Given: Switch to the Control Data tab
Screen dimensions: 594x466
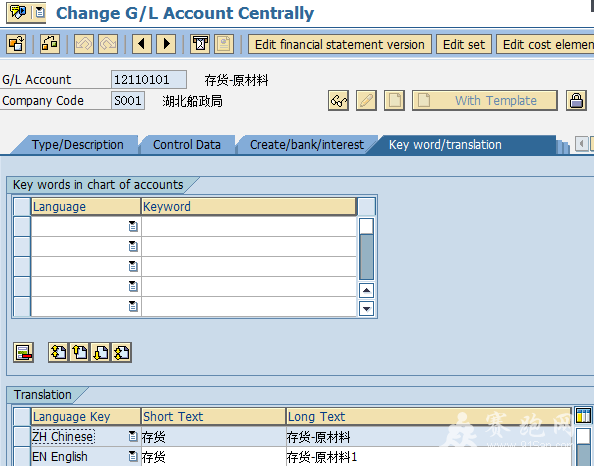Looking at the screenshot, I should tap(187, 145).
